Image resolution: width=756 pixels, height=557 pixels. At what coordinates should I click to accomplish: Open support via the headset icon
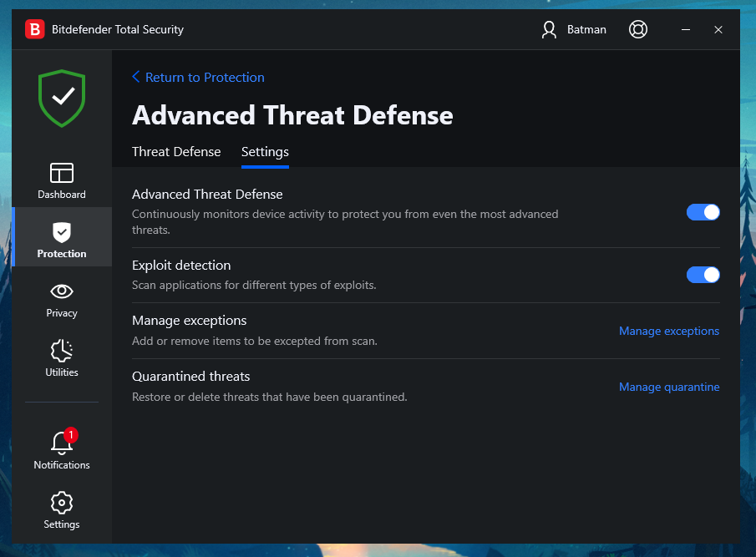tap(637, 29)
